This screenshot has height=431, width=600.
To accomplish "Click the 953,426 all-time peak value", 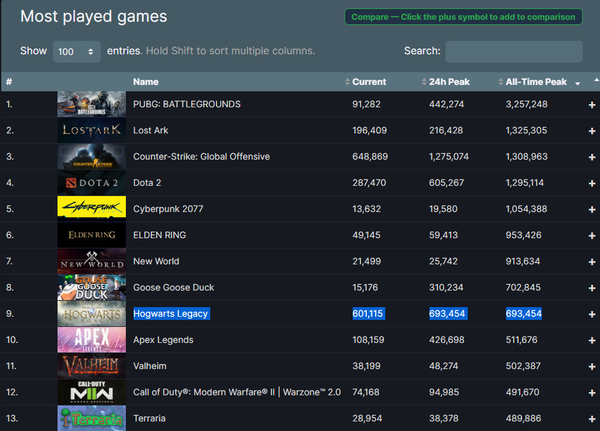I will (x=523, y=235).
